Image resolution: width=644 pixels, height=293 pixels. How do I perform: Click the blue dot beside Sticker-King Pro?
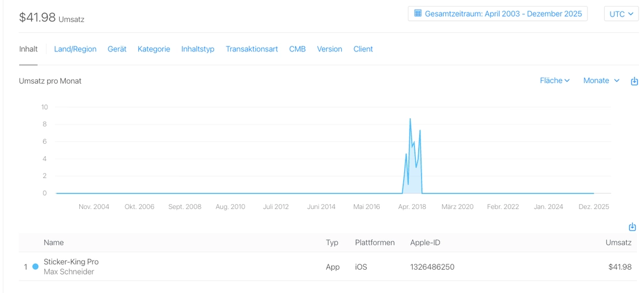[x=35, y=267]
